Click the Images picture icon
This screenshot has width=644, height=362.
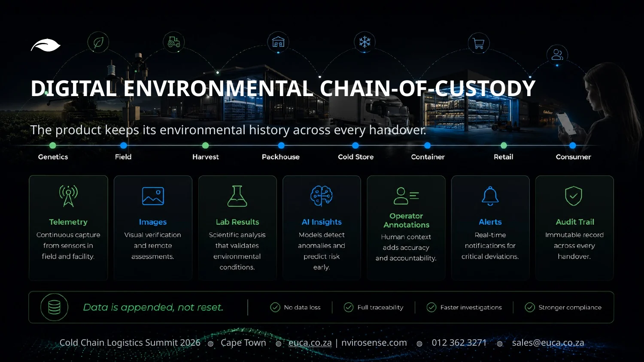[x=153, y=196]
